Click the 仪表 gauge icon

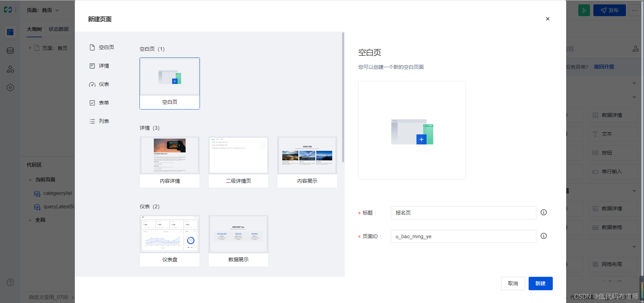point(92,84)
